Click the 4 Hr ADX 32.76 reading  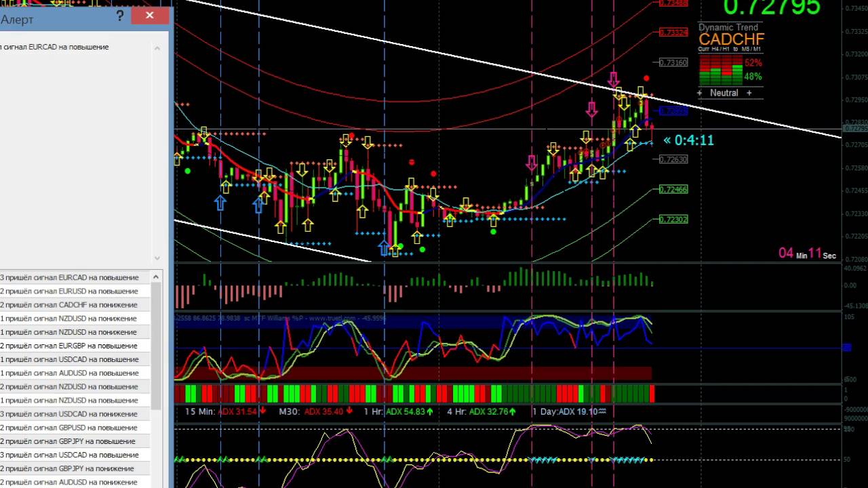click(481, 411)
